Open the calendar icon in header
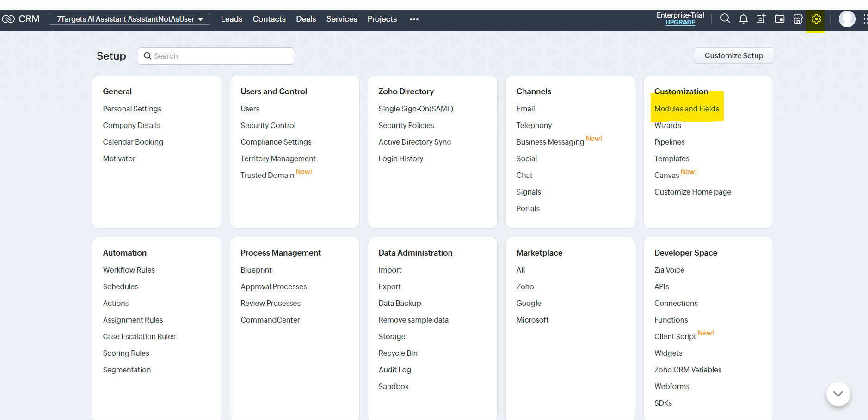Screen dimensions: 868x420 coord(779,19)
